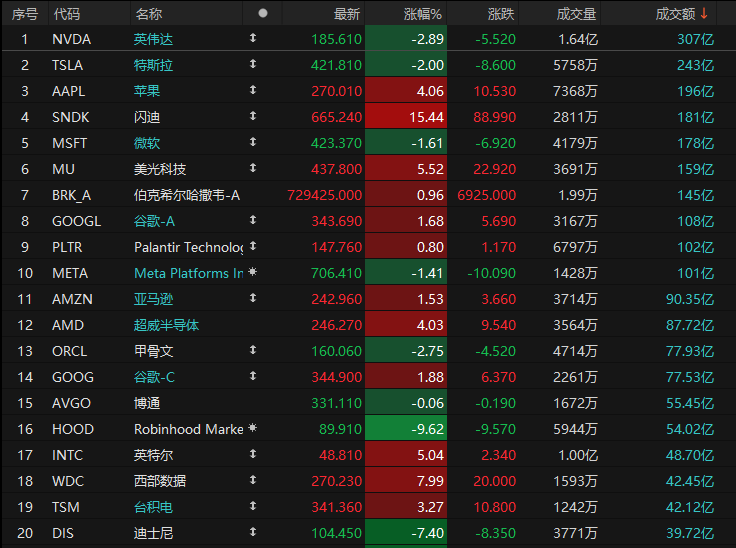
Task: Click the up-down arrow icon in WDC row
Action: (253, 479)
